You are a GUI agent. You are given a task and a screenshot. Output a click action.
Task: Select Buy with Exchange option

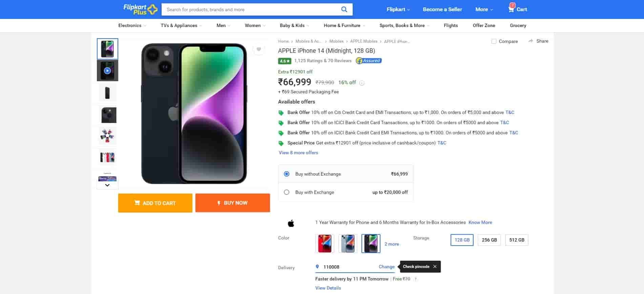[x=287, y=192]
